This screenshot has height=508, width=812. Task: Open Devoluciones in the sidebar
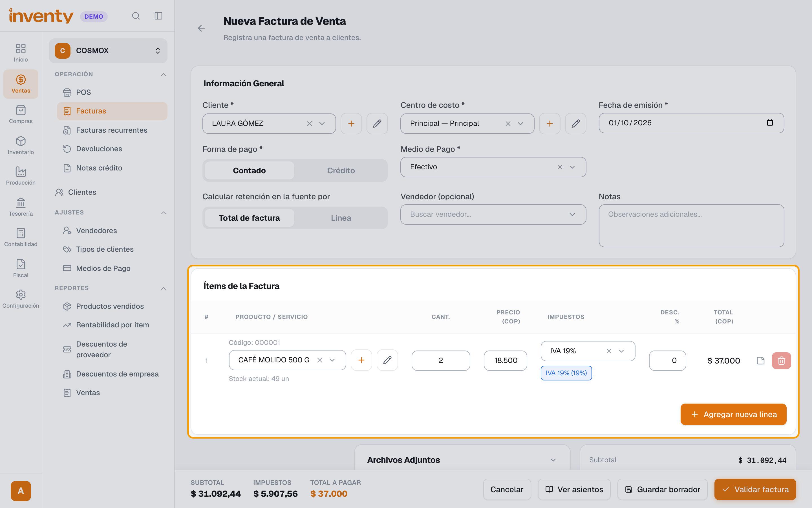tap(112, 148)
